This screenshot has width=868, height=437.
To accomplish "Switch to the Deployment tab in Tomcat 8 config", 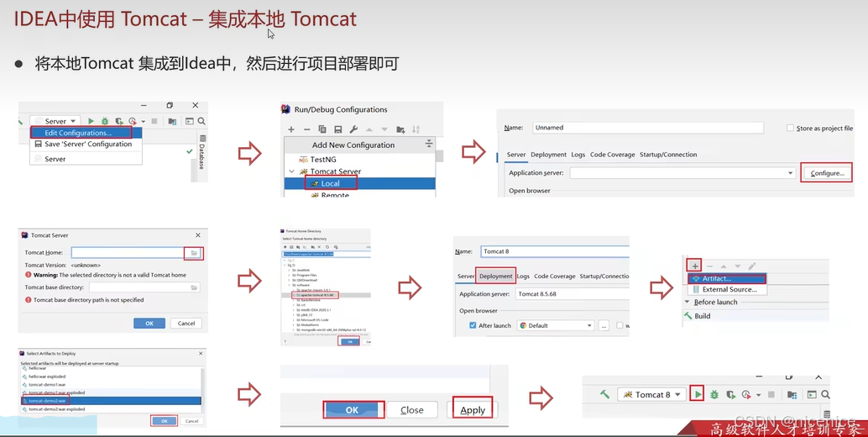I will tap(495, 276).
